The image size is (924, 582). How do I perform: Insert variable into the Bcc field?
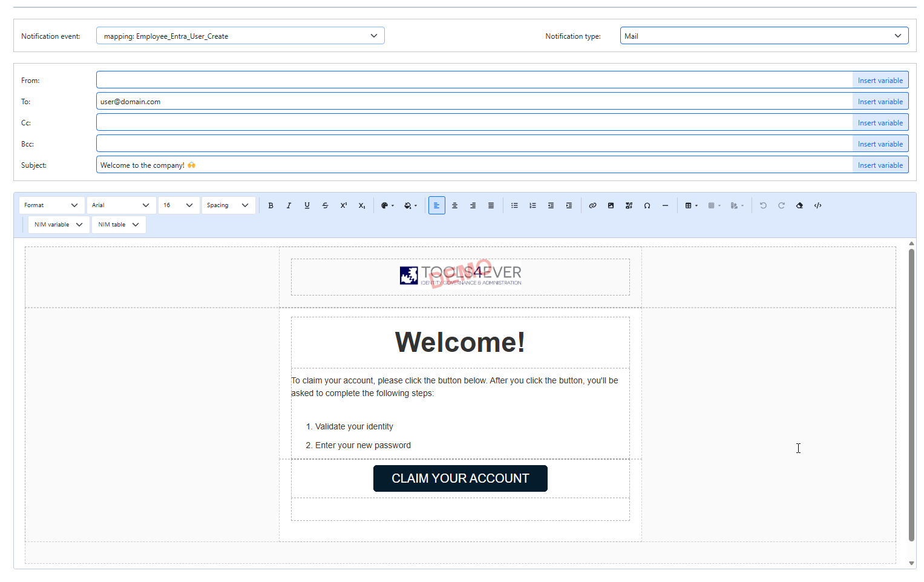pyautogui.click(x=880, y=144)
